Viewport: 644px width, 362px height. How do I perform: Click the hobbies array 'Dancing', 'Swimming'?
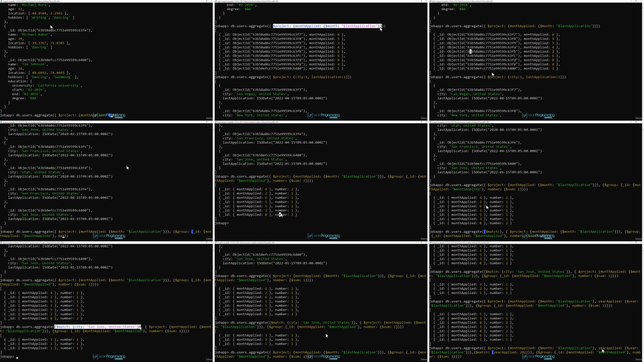point(52,77)
